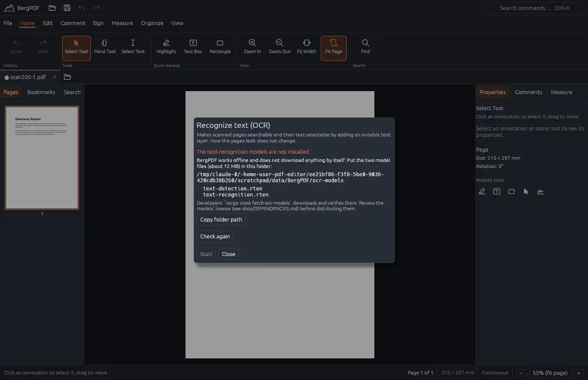Zoom In using the ribbon magnifier
This screenshot has width=588, height=380.
[252, 48]
